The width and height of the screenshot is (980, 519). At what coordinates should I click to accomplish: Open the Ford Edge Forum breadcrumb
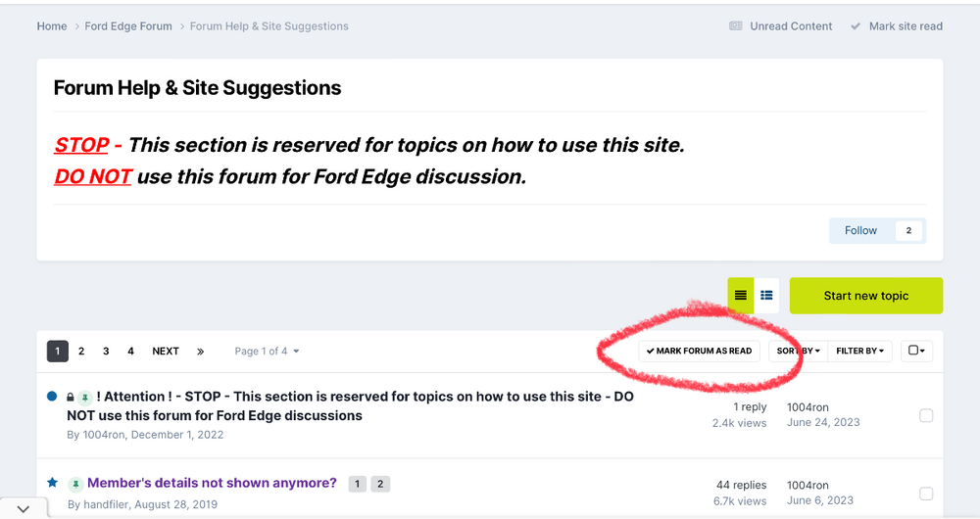point(128,26)
